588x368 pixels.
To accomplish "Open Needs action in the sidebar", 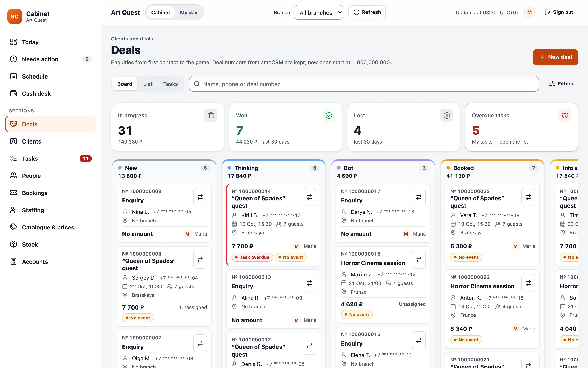I will coord(51,59).
